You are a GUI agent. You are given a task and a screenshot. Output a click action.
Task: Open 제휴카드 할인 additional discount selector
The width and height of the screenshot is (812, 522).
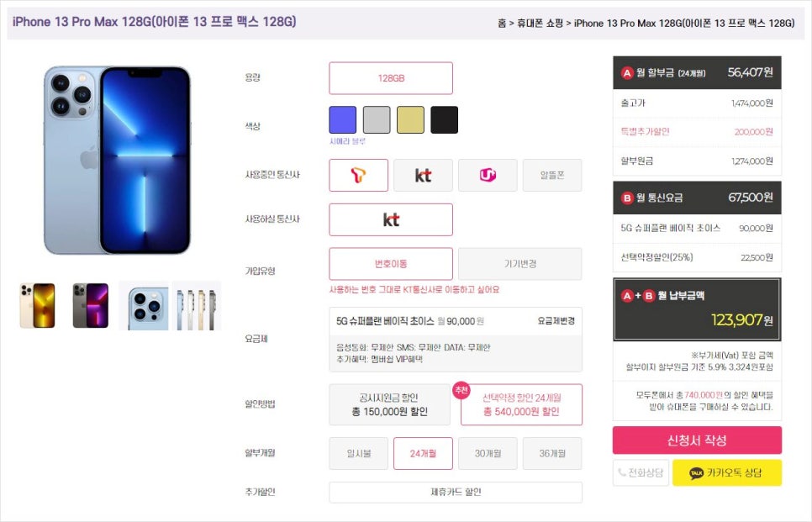tap(456, 492)
